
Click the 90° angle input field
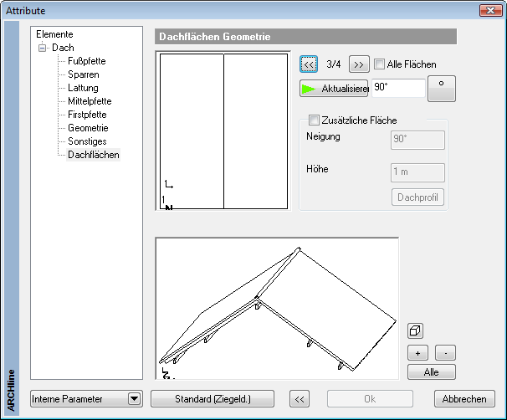[x=397, y=87]
